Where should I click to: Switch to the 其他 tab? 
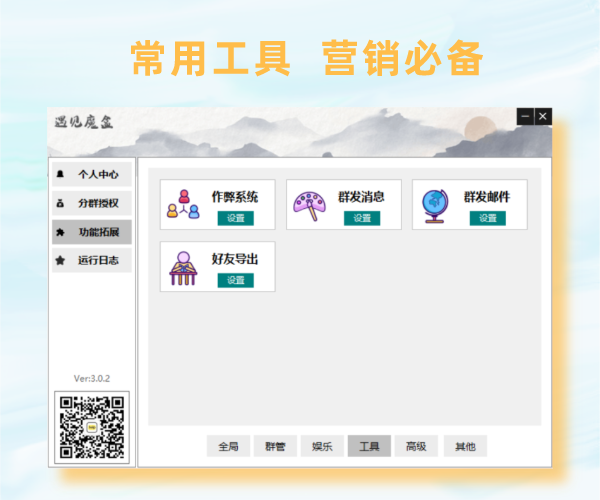click(x=465, y=446)
